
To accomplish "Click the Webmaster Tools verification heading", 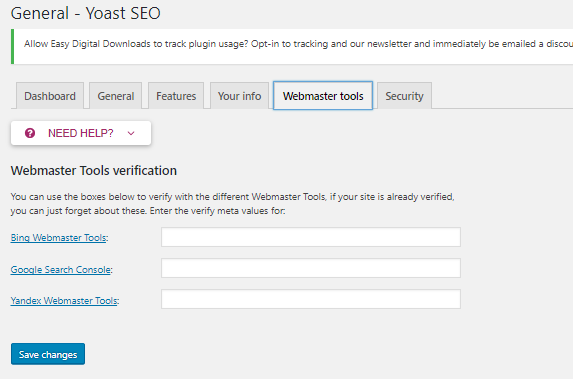I will pos(94,170).
